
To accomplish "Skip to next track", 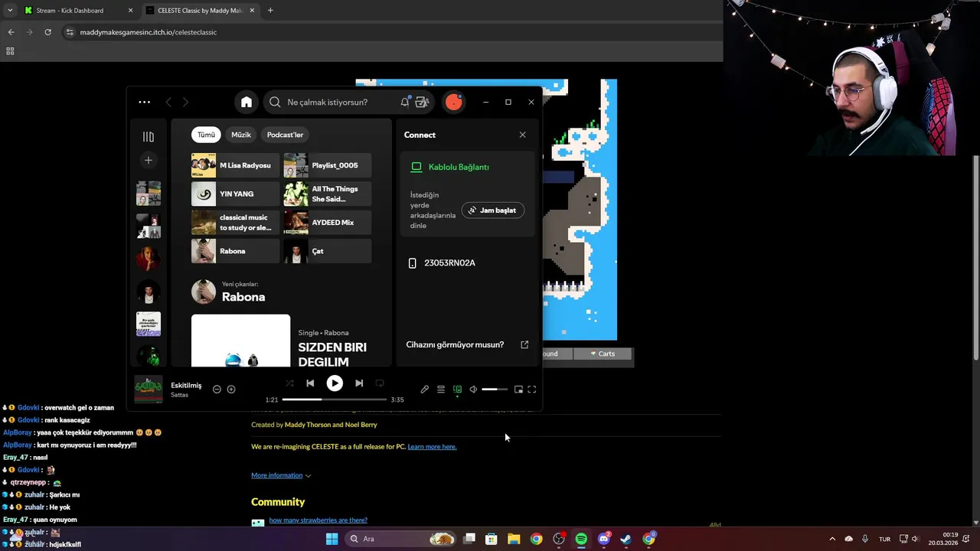I will [359, 383].
